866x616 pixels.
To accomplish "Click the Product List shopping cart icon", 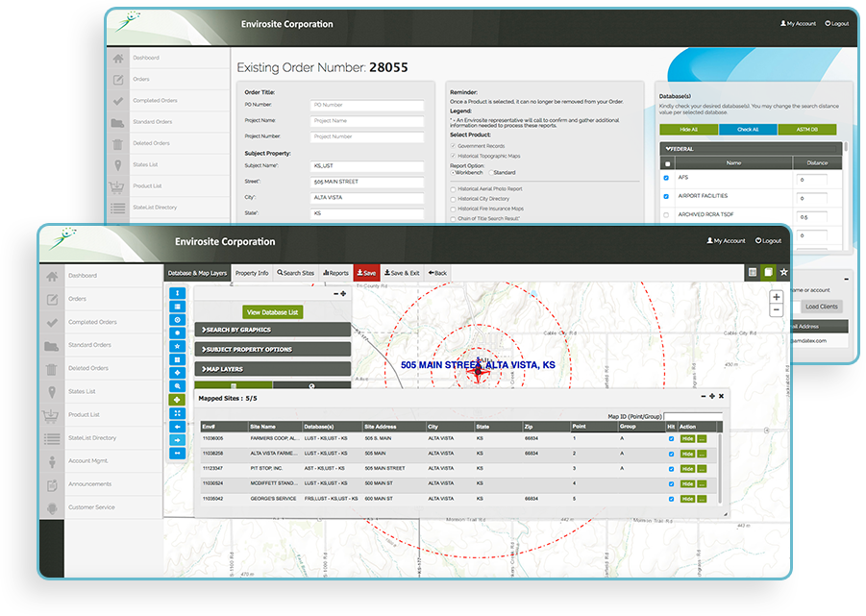I will click(x=51, y=415).
